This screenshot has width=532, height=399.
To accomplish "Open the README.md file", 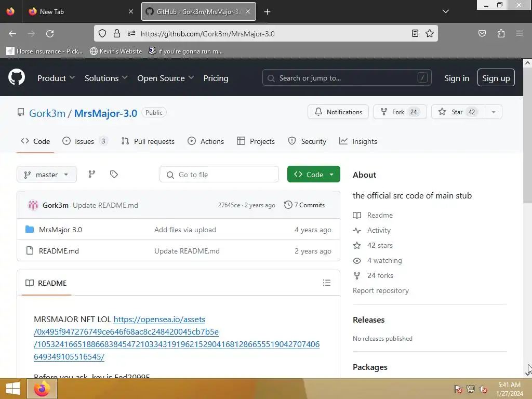I will (59, 251).
